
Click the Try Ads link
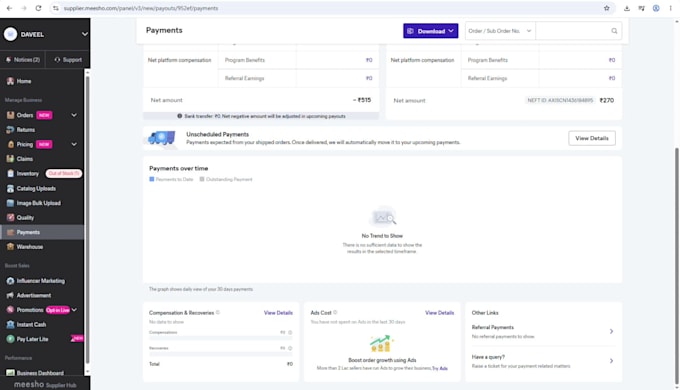[x=440, y=368]
